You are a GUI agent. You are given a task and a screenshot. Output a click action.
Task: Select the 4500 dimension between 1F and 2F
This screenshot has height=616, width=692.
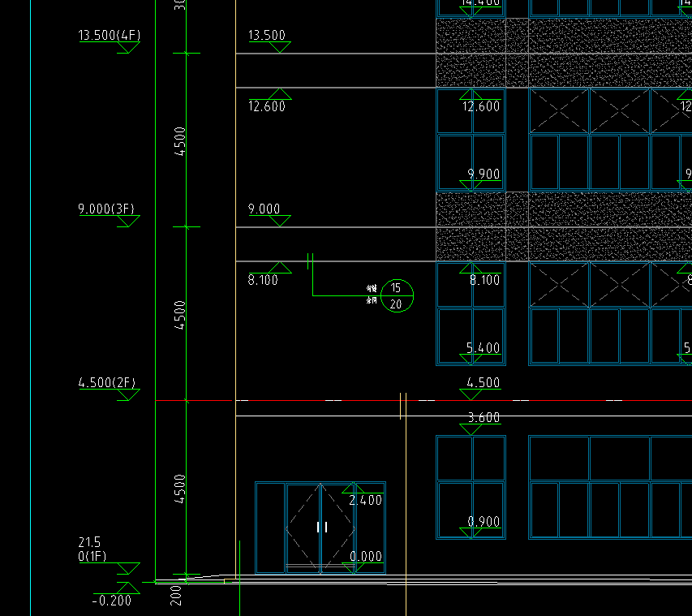point(179,489)
